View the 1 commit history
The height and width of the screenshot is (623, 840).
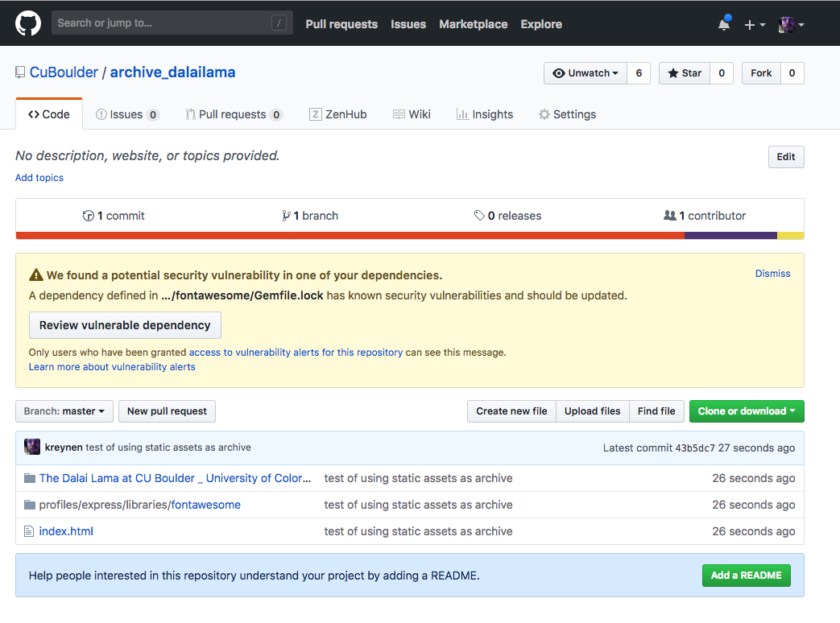click(114, 216)
